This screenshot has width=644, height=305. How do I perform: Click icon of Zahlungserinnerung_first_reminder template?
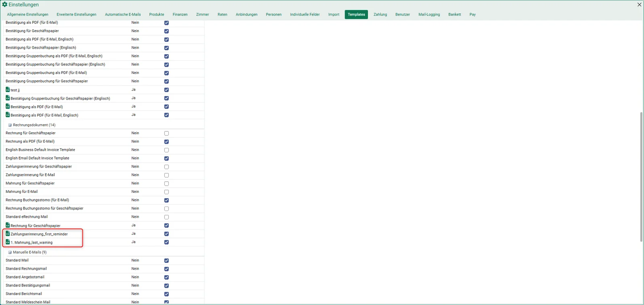pos(8,233)
